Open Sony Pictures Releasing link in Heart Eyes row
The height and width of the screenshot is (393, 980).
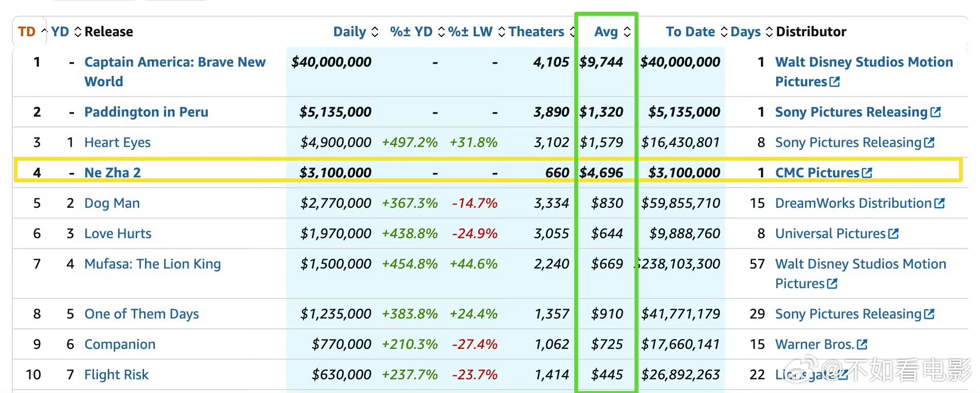click(848, 143)
